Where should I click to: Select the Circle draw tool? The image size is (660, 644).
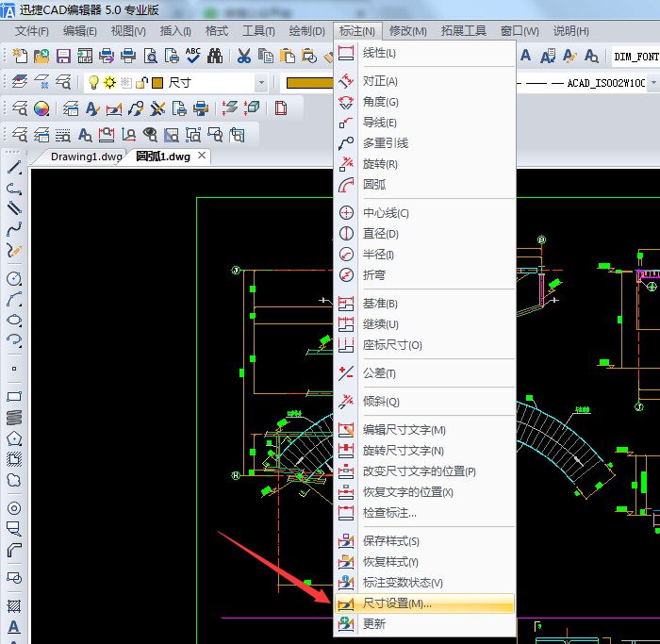pos(14,279)
